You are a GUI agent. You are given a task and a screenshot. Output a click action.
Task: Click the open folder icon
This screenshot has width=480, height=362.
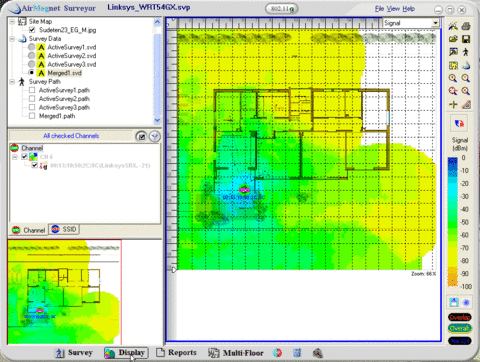(x=453, y=39)
